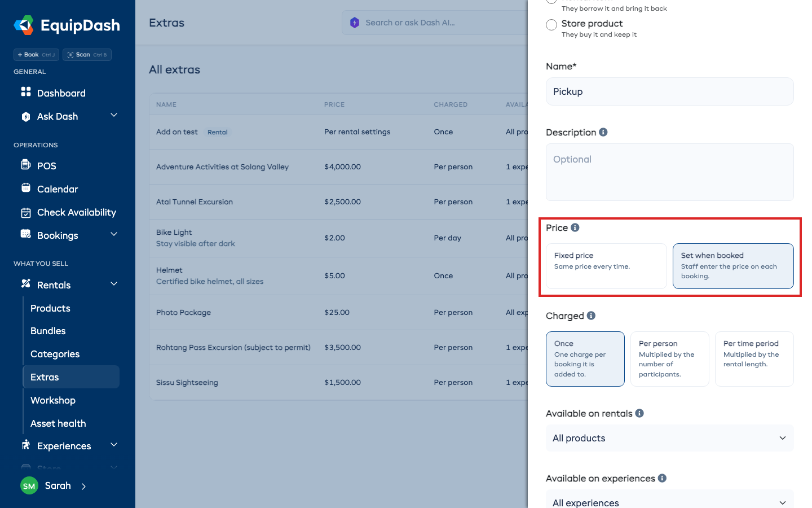Click the Check Availability calendar icon

pyautogui.click(x=26, y=213)
